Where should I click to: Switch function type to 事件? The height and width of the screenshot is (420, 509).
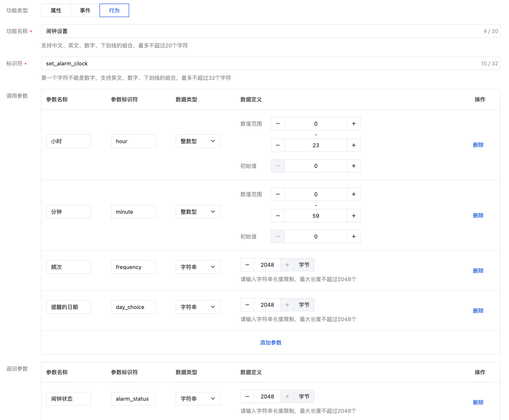pyautogui.click(x=85, y=10)
